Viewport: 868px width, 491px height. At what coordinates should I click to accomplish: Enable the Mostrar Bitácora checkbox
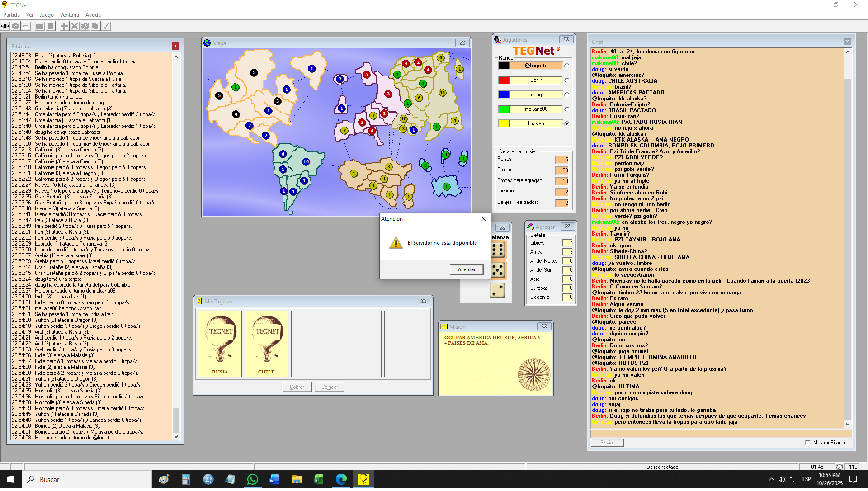(x=808, y=443)
